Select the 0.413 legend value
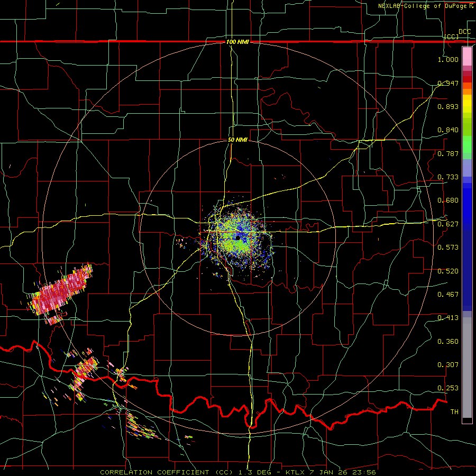The height and width of the screenshot is (476, 476). tap(448, 318)
